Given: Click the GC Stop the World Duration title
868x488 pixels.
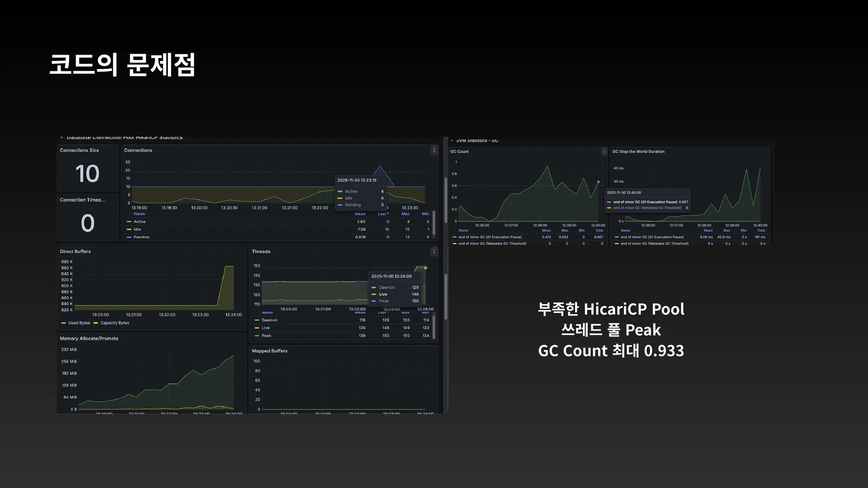Looking at the screenshot, I should [x=638, y=152].
